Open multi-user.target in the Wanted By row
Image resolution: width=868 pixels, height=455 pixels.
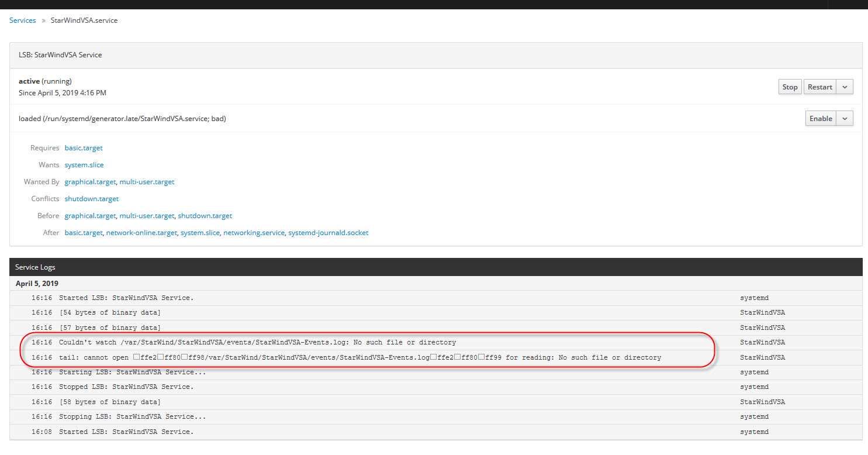147,182
